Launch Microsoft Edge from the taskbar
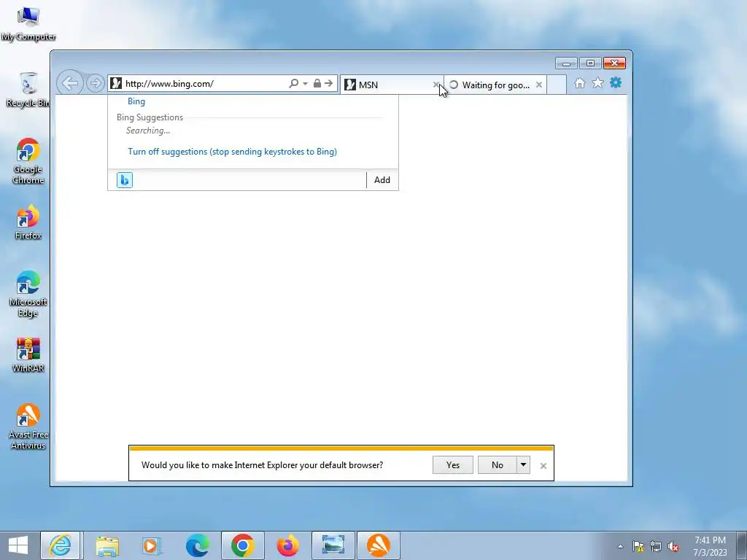 tap(197, 545)
